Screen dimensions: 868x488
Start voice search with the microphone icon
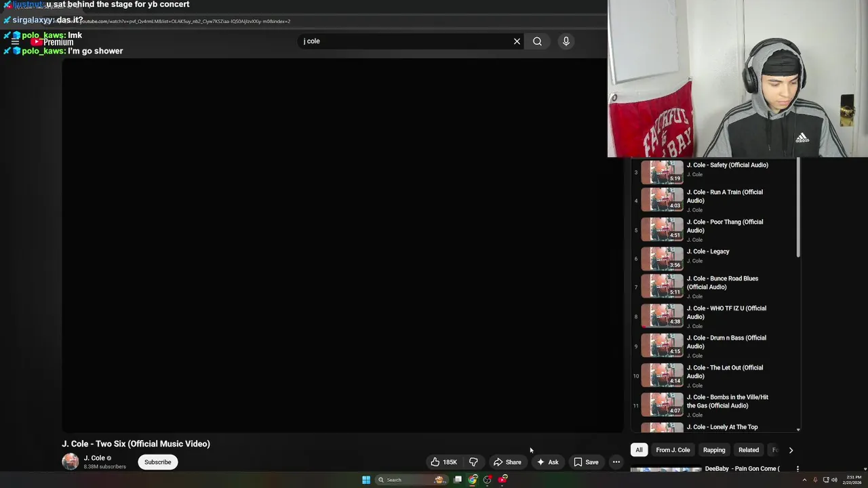pos(566,41)
